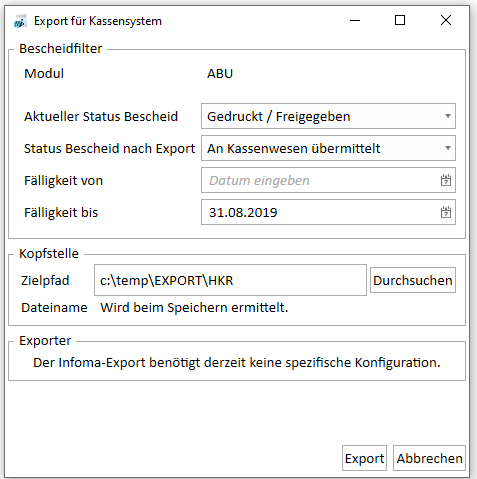
Task: Select the Gedruckt / Freigegeben combo box
Action: [328, 116]
